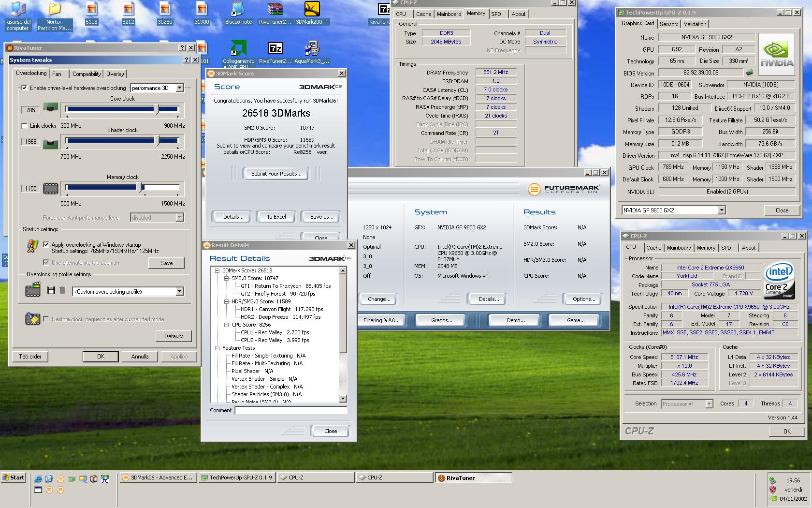
Task: Click the RivaTuner Defaults button
Action: (x=174, y=336)
